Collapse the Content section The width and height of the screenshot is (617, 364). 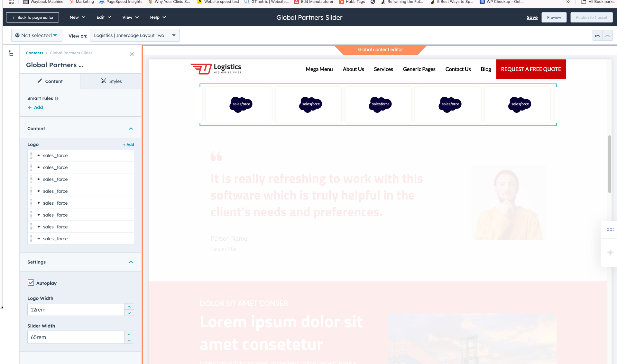coord(131,129)
